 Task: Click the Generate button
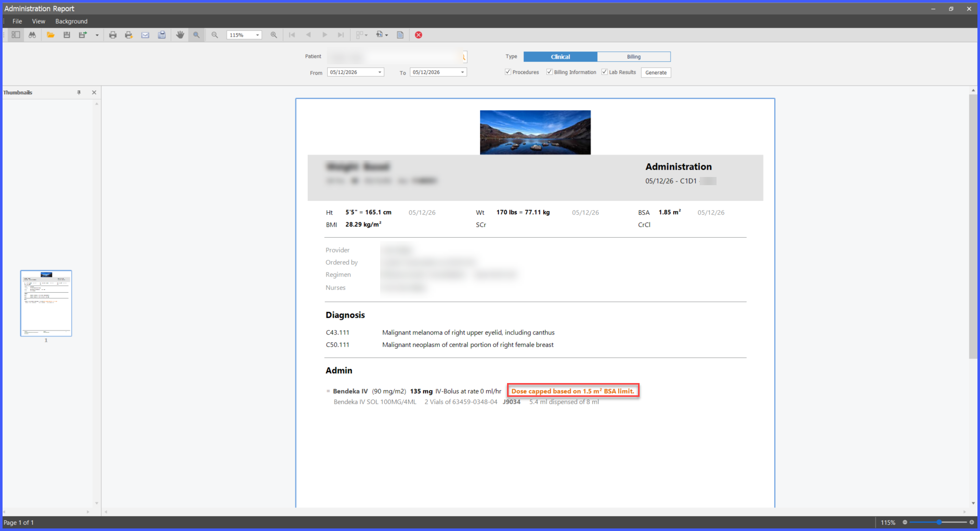(x=656, y=72)
